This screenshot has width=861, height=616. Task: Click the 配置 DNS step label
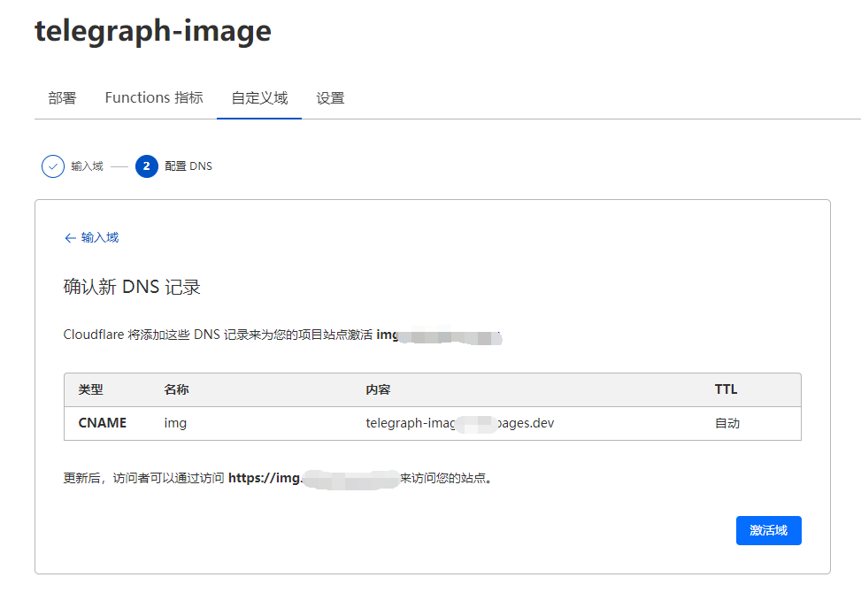(188, 166)
